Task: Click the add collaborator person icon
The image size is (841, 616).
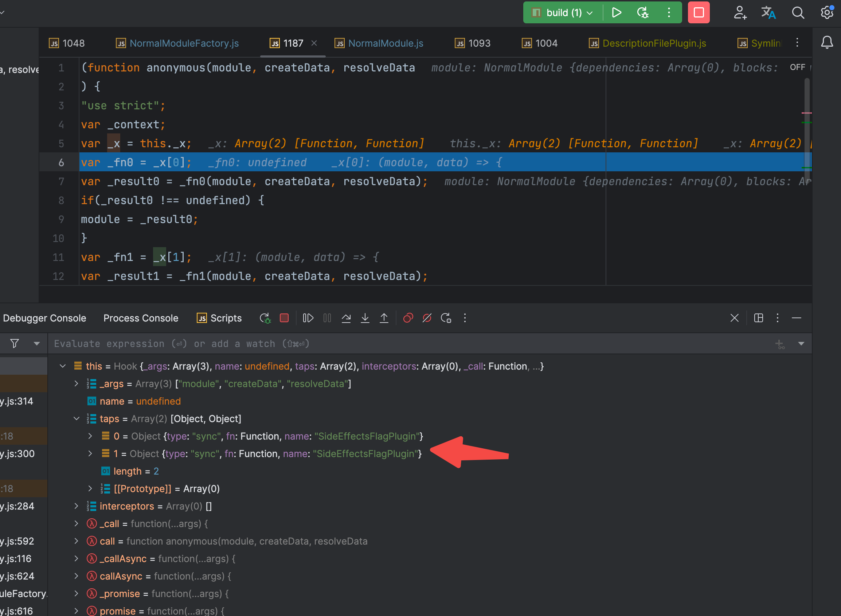Action: [x=740, y=13]
